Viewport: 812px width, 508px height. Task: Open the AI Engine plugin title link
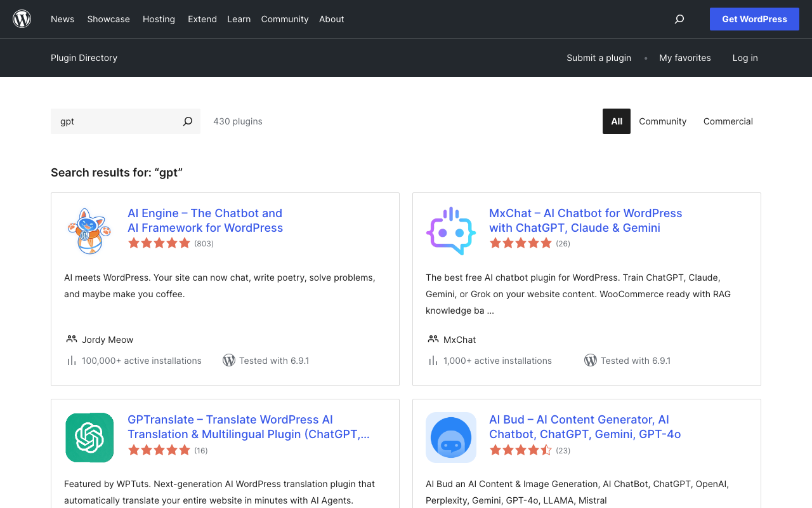206,220
